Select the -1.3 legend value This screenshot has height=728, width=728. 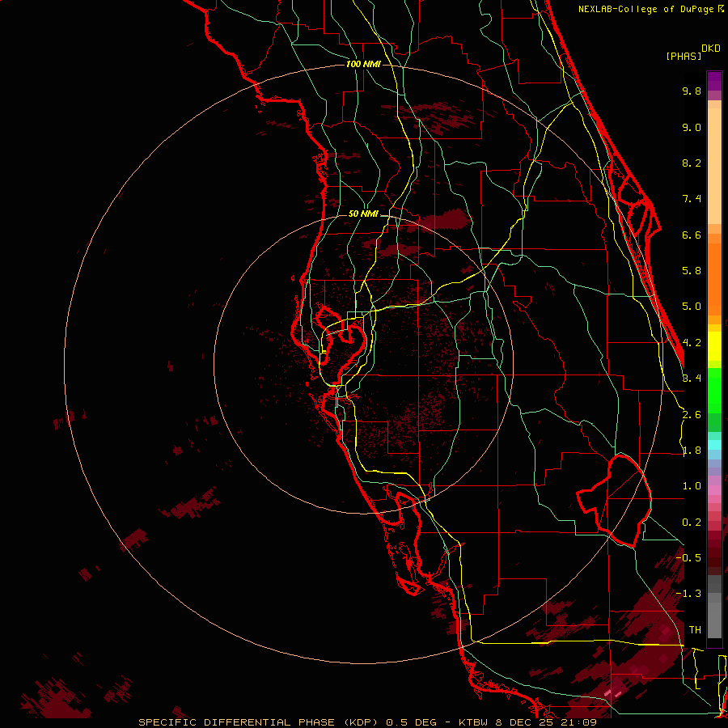click(688, 594)
